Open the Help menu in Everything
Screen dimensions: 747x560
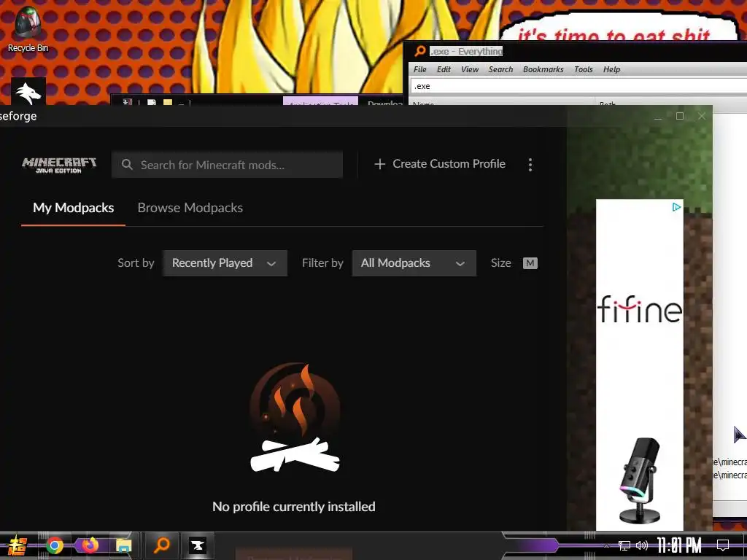611,69
